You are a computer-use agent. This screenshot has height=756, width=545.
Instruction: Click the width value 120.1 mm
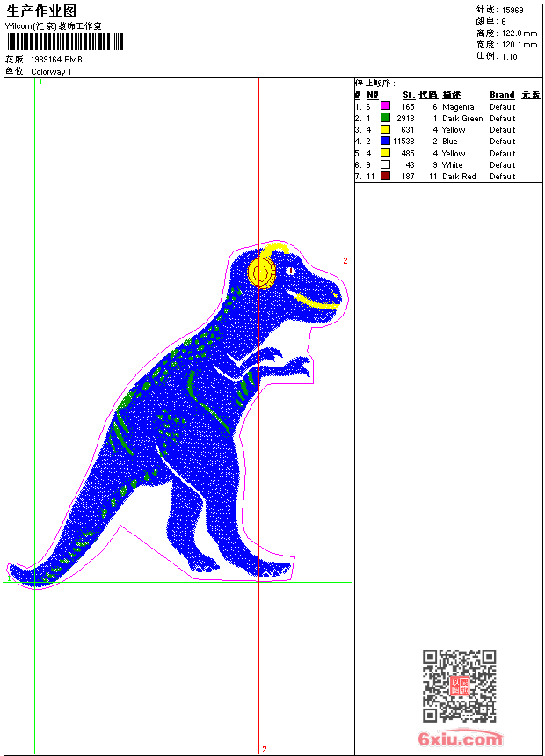coord(520,45)
